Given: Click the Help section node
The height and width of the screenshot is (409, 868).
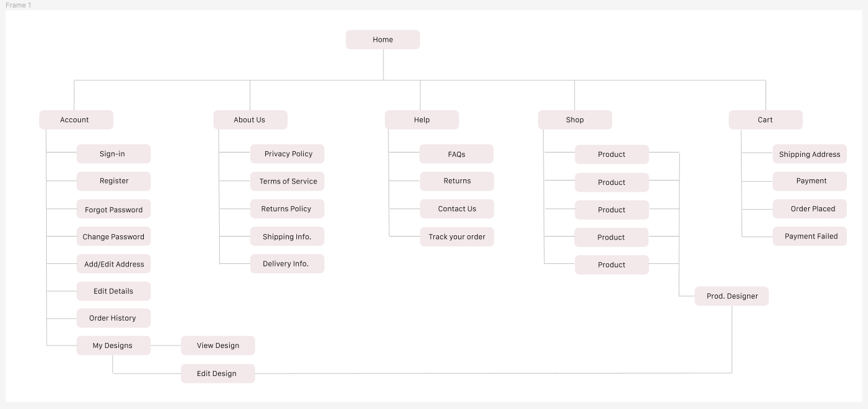Looking at the screenshot, I should pos(422,120).
